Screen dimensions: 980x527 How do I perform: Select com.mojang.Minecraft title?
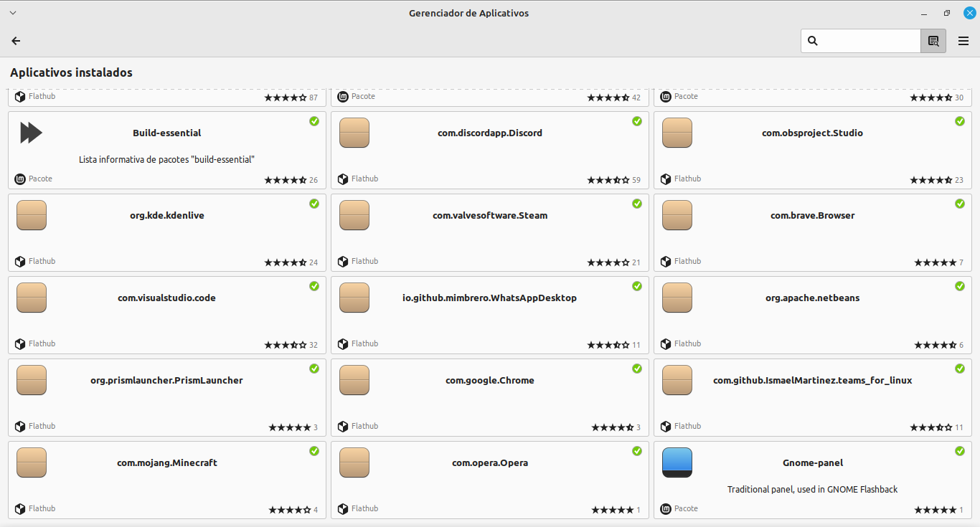point(167,462)
